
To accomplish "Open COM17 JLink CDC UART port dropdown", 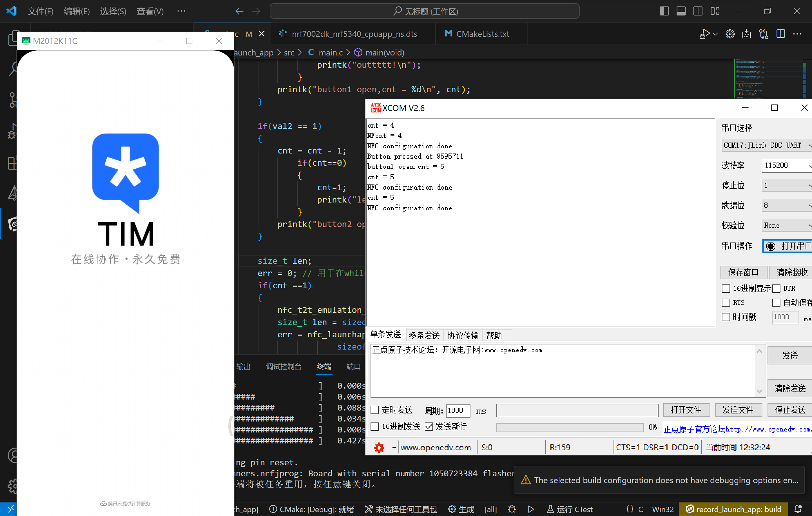I will pos(767,145).
